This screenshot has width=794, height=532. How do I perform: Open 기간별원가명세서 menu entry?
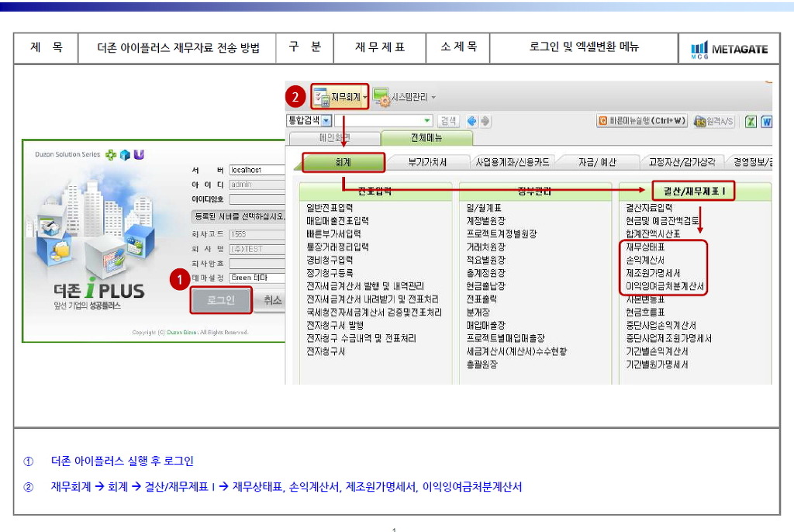pyautogui.click(x=658, y=364)
